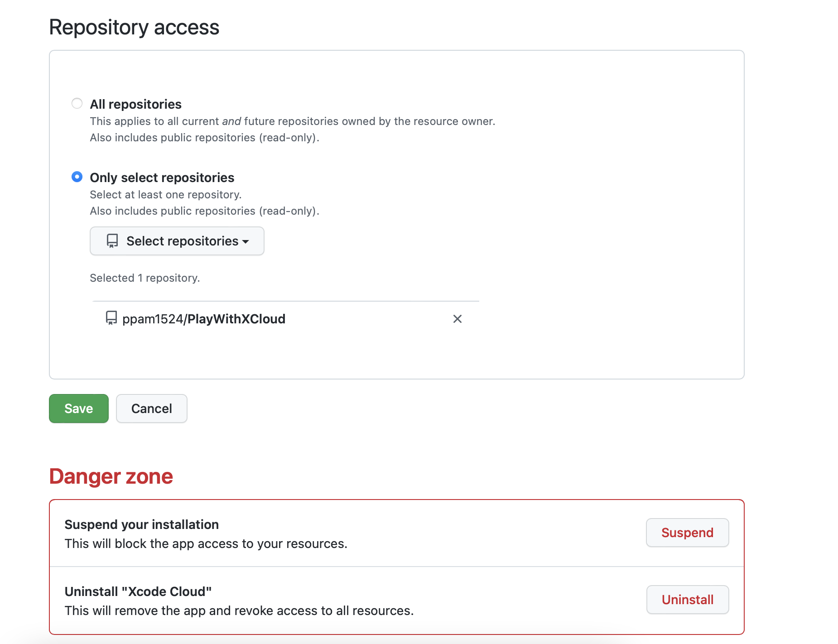The height and width of the screenshot is (644, 838).
Task: Open the Select repositories dropdown
Action: pos(177,241)
